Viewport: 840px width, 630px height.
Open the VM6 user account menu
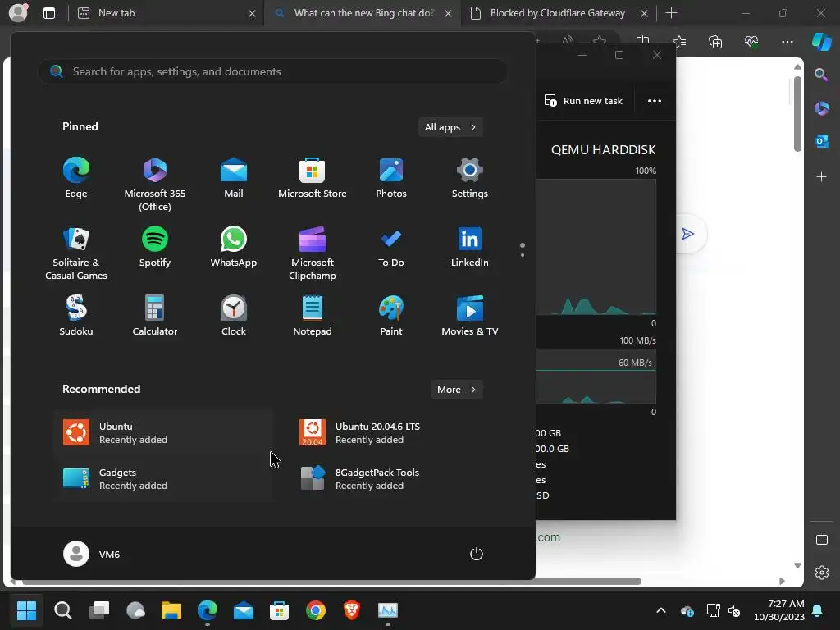92,554
